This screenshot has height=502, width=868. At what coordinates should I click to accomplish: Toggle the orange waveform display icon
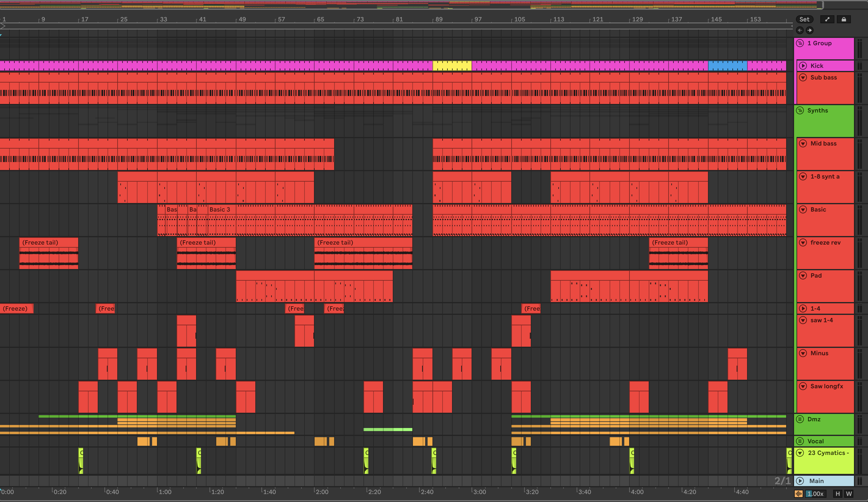[798, 494]
